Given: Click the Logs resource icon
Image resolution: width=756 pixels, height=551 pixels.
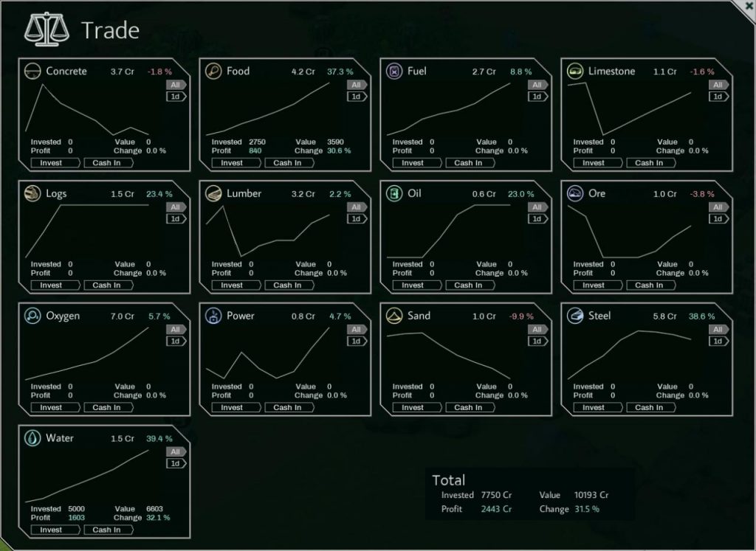Looking at the screenshot, I should click(32, 193).
